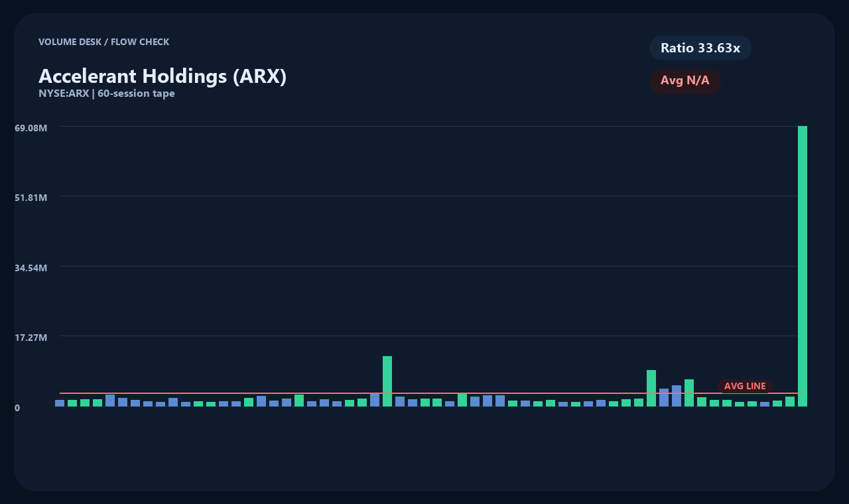
Task: Click the tallest green volume bar at far right
Action: pyautogui.click(x=803, y=266)
